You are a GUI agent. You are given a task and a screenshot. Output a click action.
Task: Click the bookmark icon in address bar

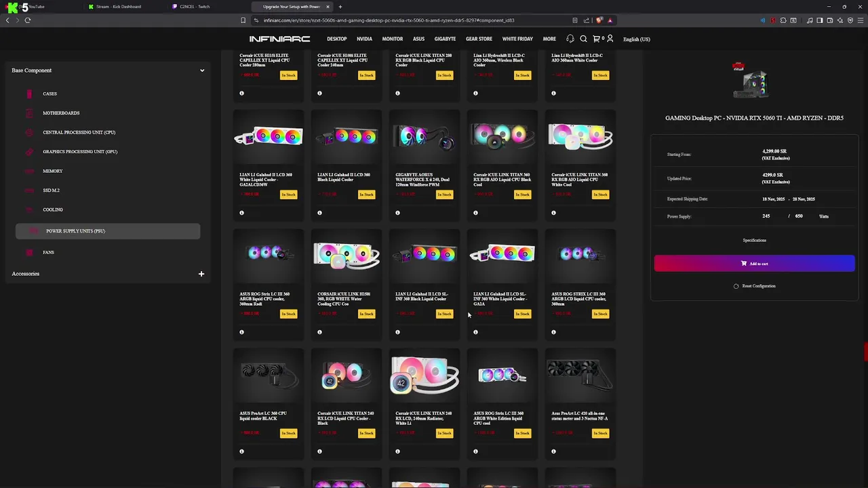pos(243,20)
